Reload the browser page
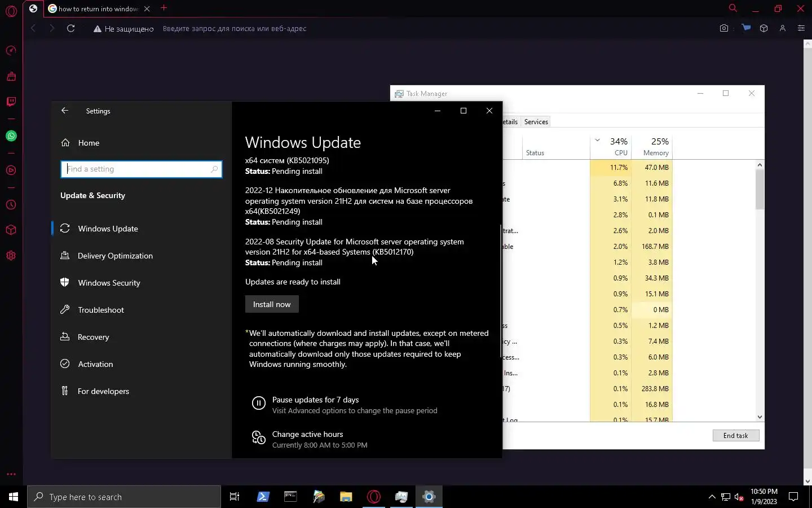Viewport: 812px width, 508px height. pos(70,28)
